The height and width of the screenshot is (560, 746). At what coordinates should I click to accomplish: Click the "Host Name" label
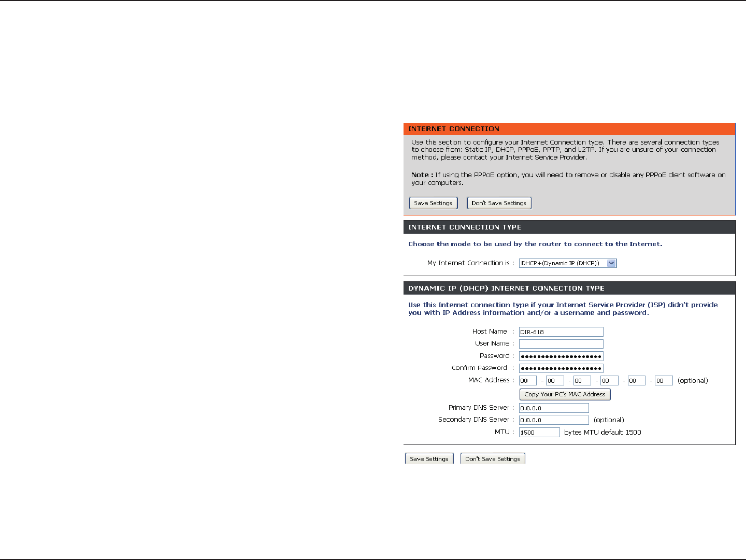[x=490, y=332]
